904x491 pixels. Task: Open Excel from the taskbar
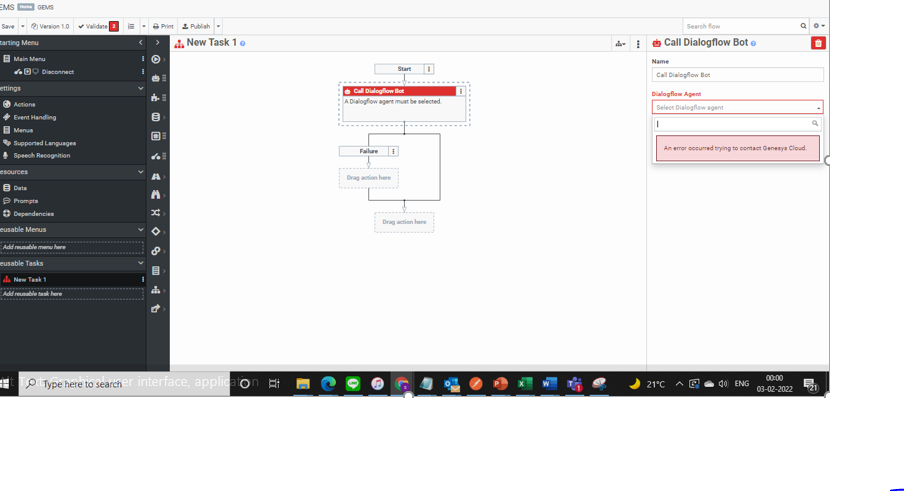click(x=525, y=384)
